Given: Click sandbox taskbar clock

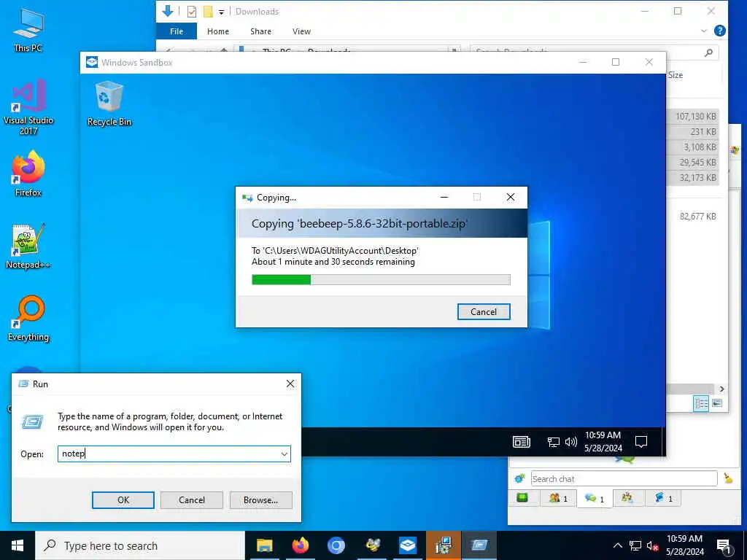Looking at the screenshot, I should coord(603,441).
